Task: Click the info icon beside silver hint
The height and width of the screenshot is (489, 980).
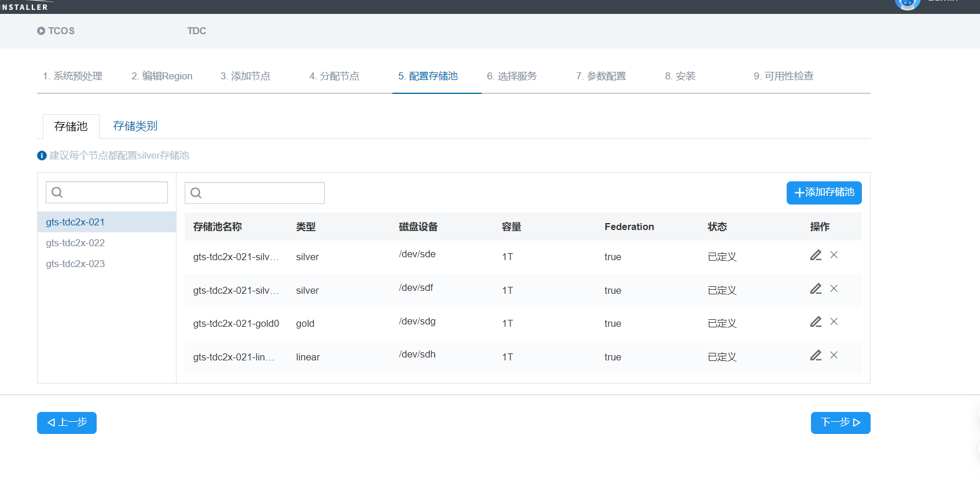Action: [x=42, y=155]
